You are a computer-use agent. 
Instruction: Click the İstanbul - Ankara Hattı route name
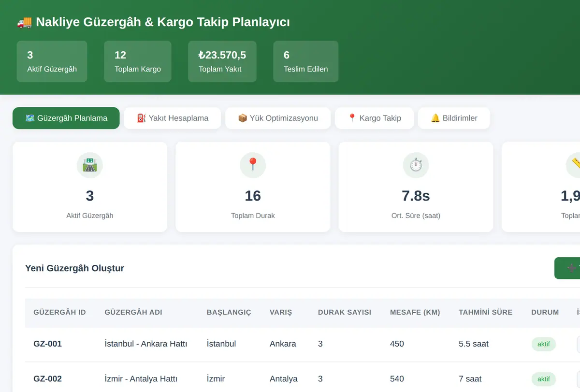click(146, 344)
